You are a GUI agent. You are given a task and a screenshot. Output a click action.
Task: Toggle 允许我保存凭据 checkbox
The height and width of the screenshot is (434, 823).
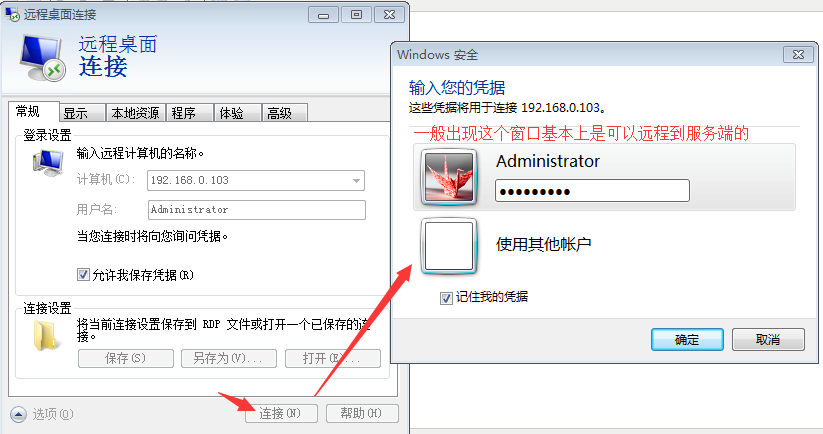pos(83,274)
